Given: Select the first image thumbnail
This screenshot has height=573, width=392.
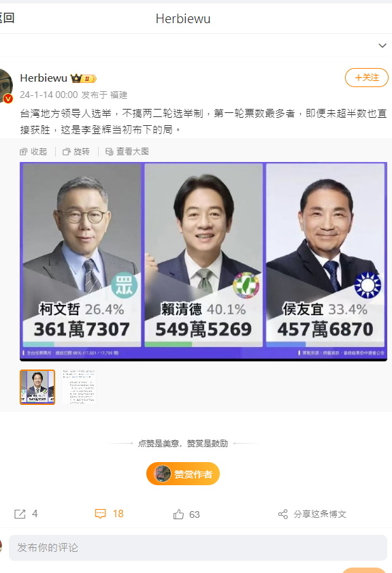Looking at the screenshot, I should click(37, 387).
